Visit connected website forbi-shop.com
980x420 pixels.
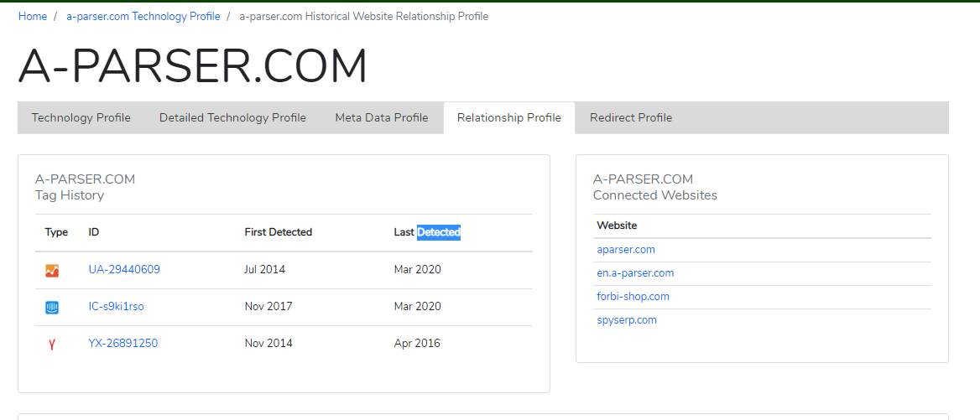click(x=633, y=297)
